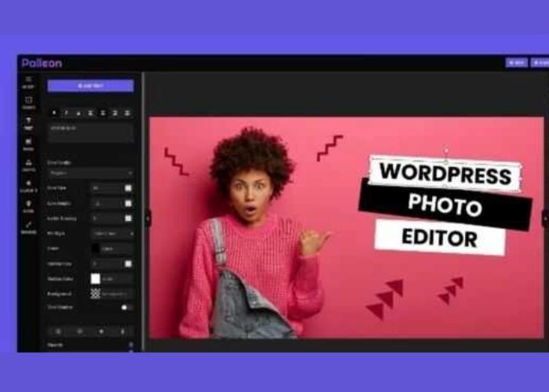Select the EDITOR text on canvas
Screen dimensions: 549x392
(440, 238)
